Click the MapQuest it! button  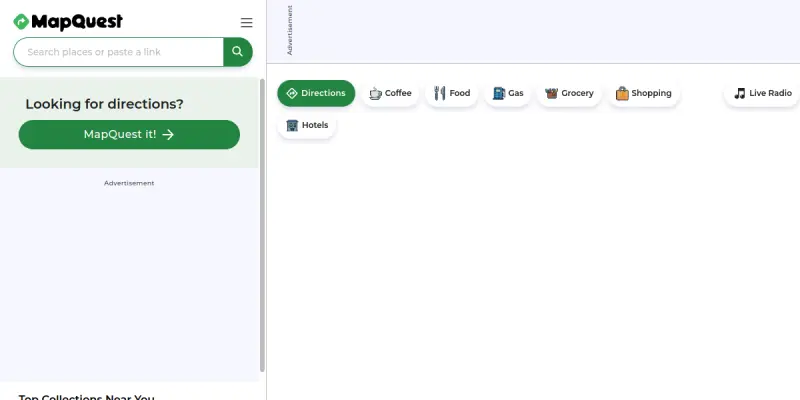click(x=129, y=134)
